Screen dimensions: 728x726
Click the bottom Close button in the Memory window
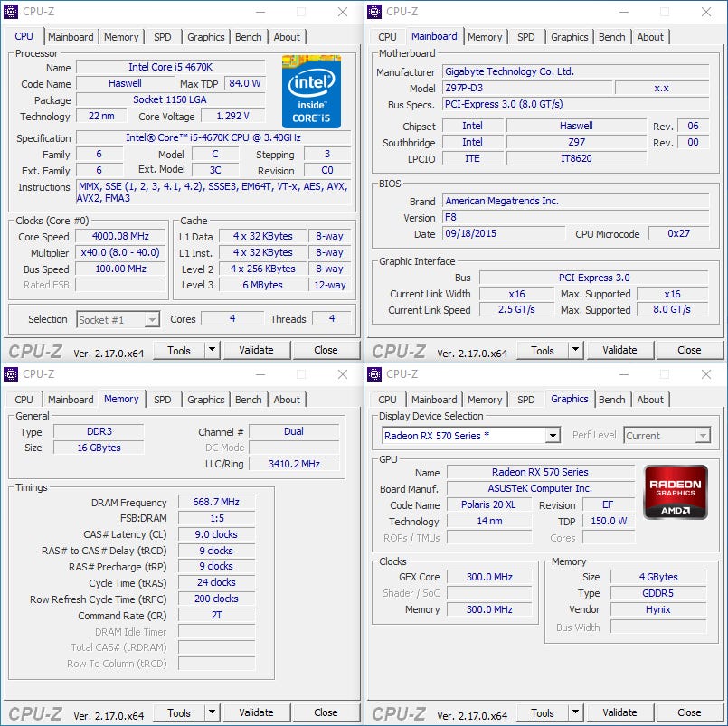coord(326,712)
